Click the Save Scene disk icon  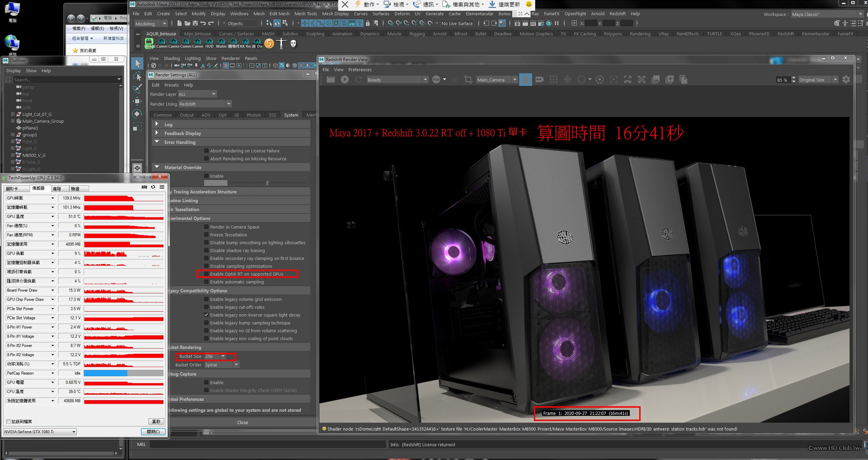click(195, 23)
